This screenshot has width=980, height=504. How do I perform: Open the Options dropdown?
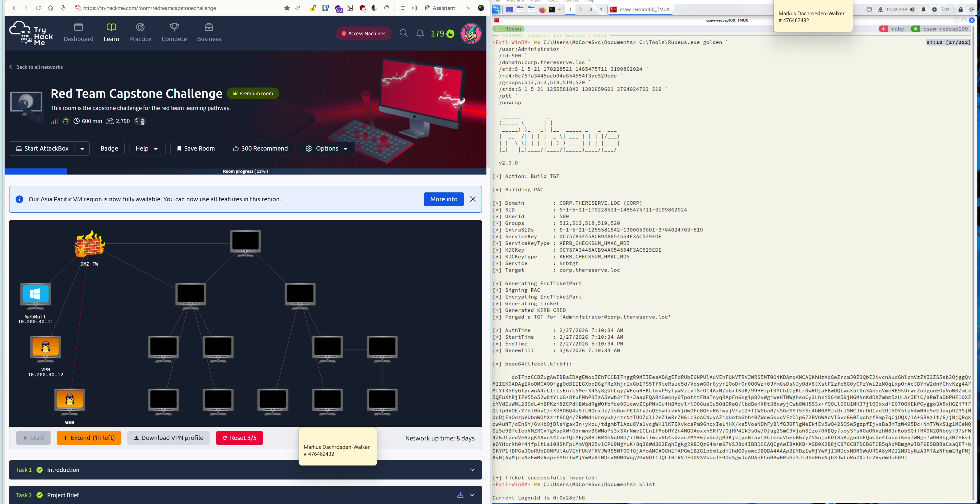click(x=327, y=149)
